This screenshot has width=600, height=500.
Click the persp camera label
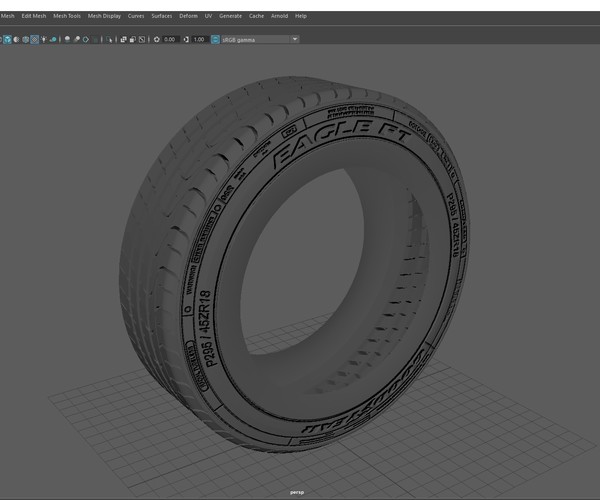click(x=297, y=492)
